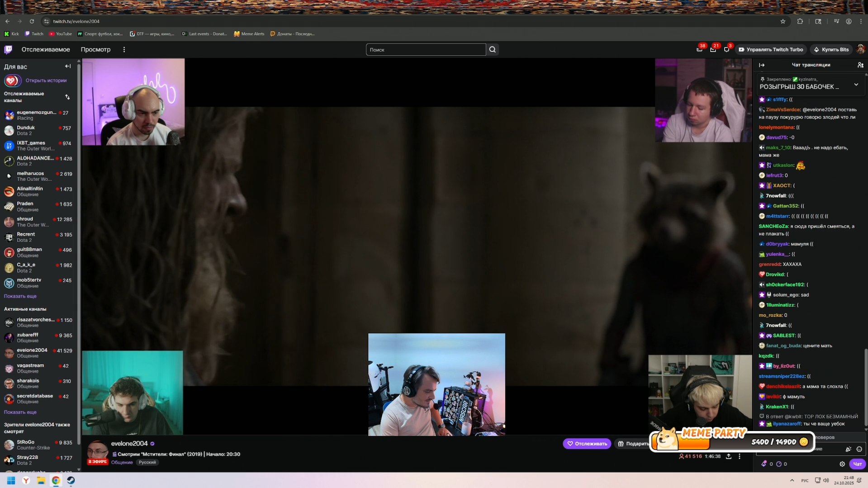Go to the Отслеживаемое tab
This screenshot has height=488, width=868.
click(46, 49)
